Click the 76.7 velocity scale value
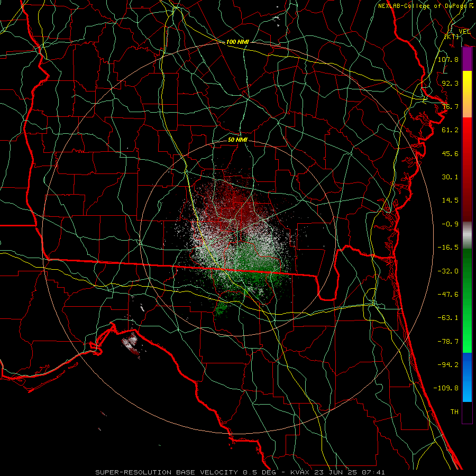Image resolution: width=476 pixels, height=476 pixels. [450, 106]
